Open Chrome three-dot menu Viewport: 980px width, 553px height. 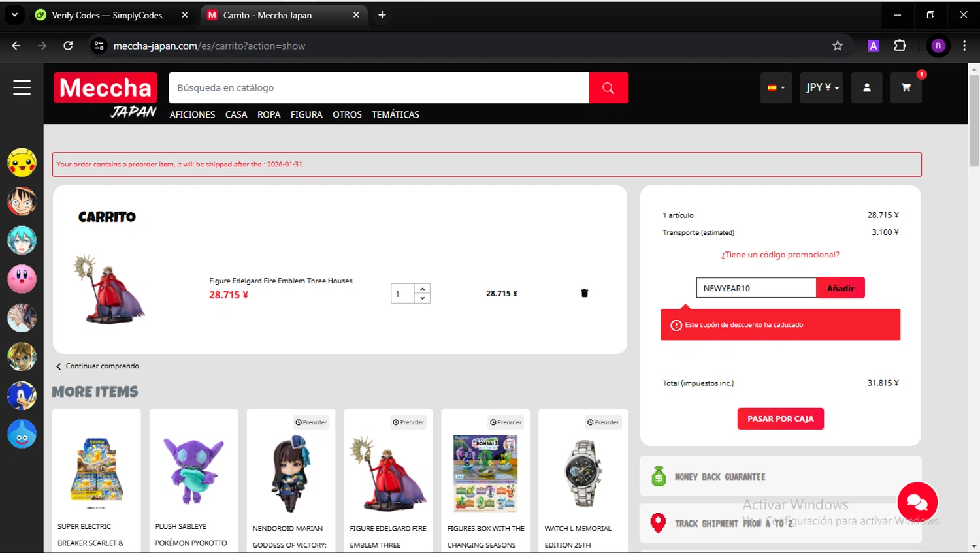pyautogui.click(x=964, y=46)
